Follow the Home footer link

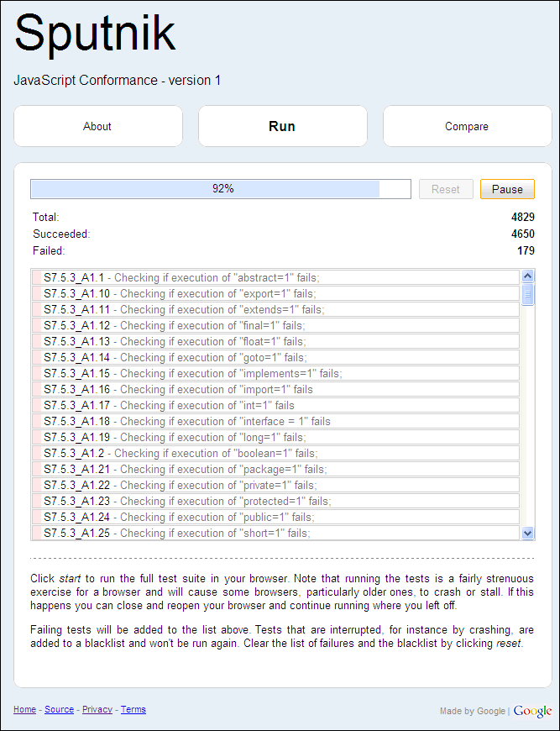tap(24, 709)
